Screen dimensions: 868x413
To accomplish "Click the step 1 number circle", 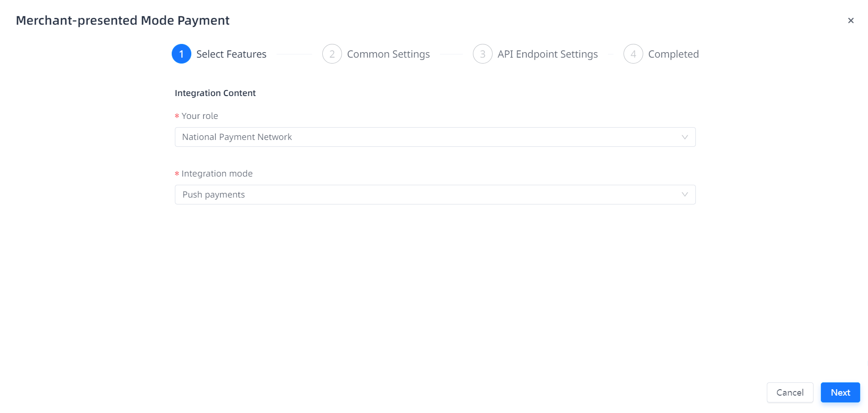I will [181, 54].
